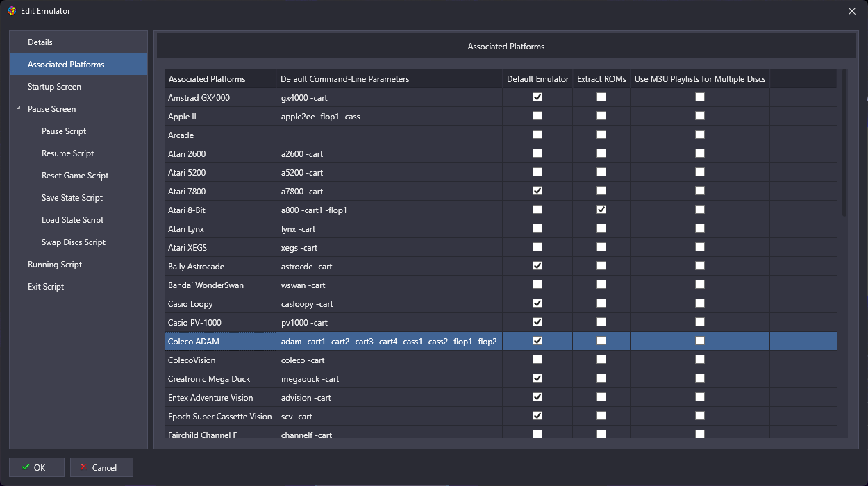Select the Arcade platform name cell
868x486 pixels.
pyautogui.click(x=220, y=135)
